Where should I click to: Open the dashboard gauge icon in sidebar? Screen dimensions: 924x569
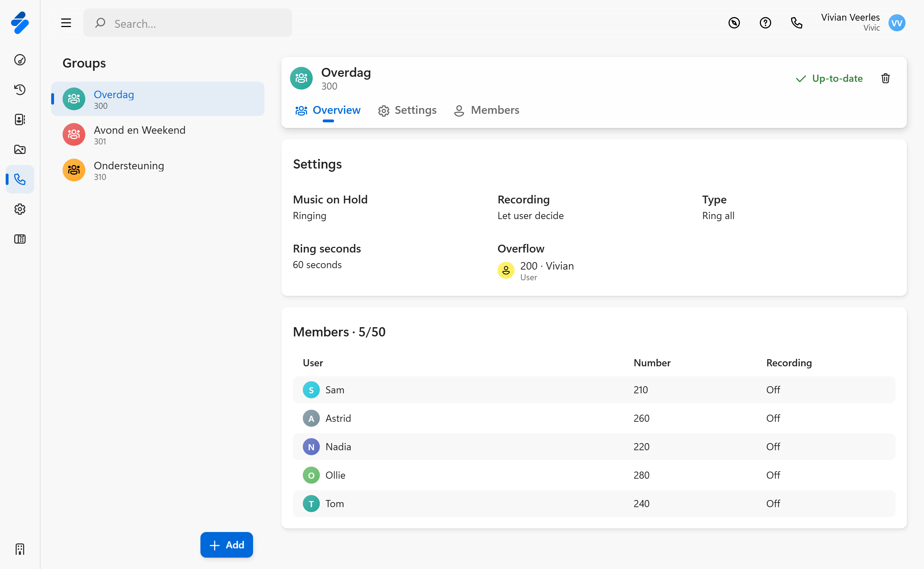click(20, 60)
